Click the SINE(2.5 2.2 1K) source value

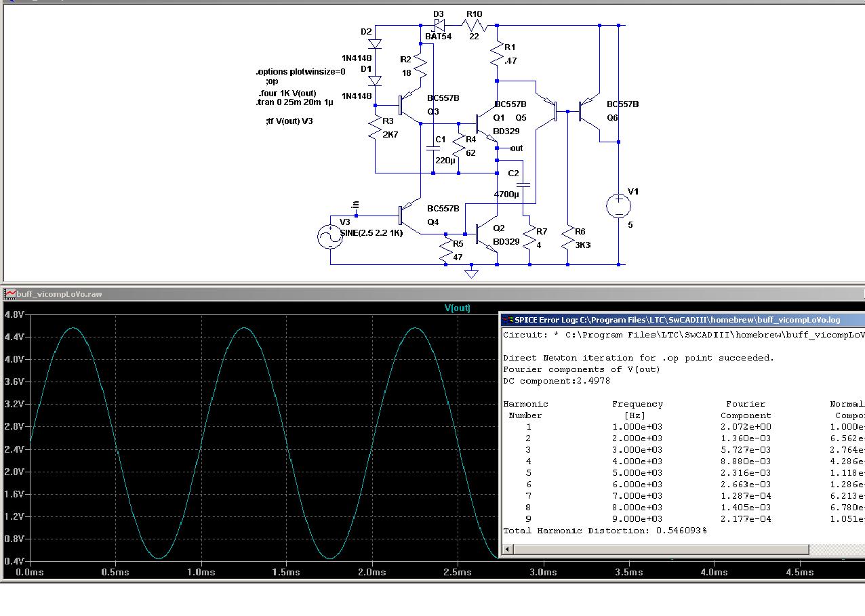tap(371, 233)
